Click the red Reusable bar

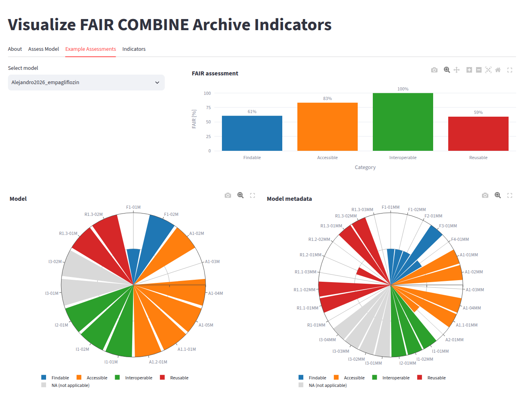click(x=478, y=134)
